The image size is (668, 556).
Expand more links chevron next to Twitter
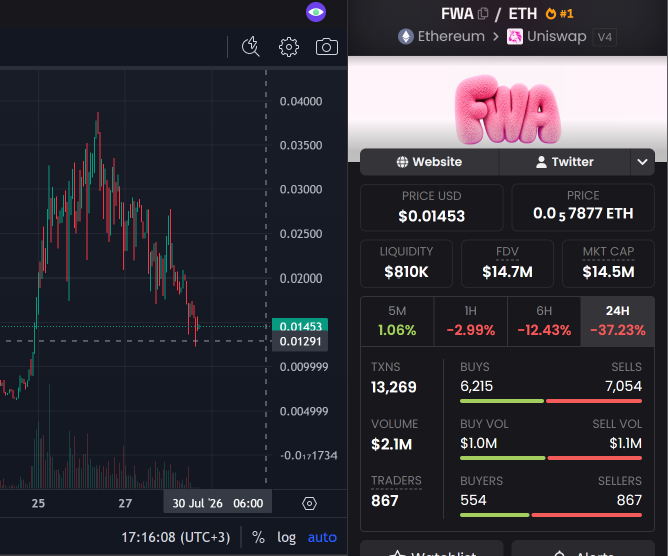tap(642, 162)
